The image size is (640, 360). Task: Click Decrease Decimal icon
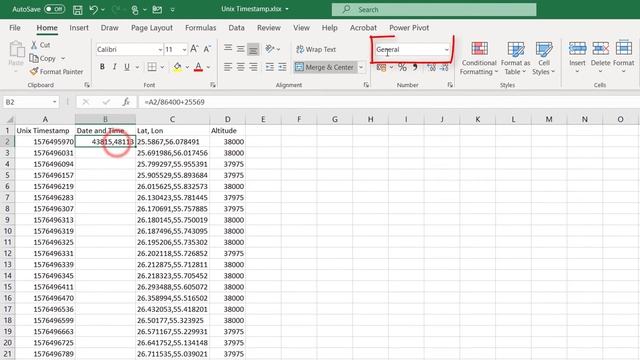tap(444, 67)
